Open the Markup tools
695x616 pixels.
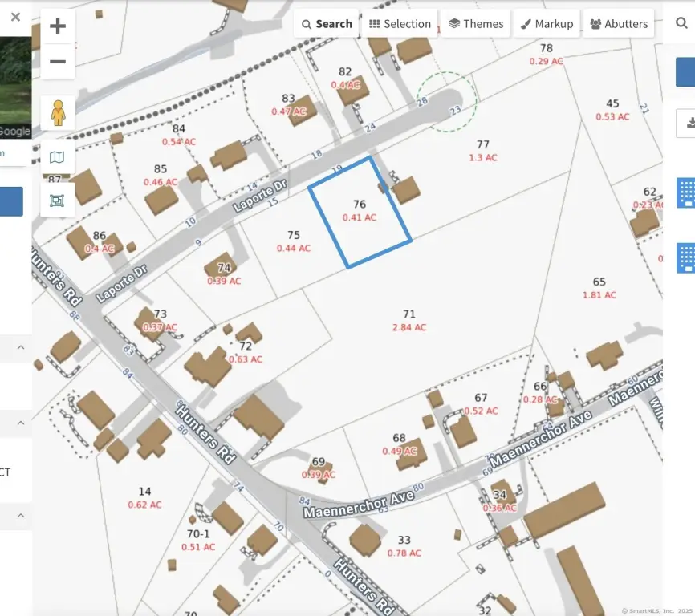point(546,24)
